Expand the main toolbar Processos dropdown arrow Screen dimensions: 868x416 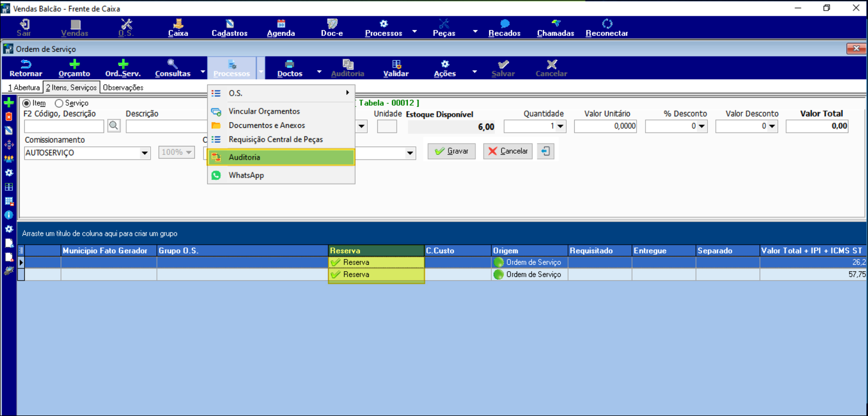pos(414,31)
